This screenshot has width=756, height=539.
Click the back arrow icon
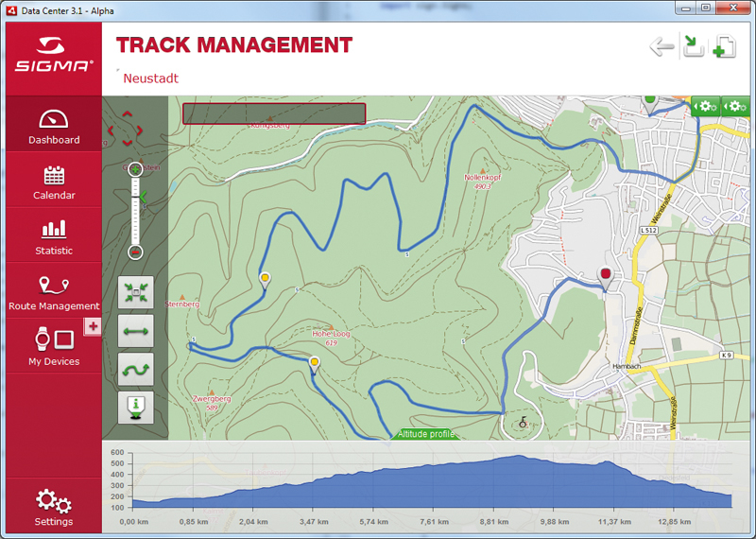662,46
